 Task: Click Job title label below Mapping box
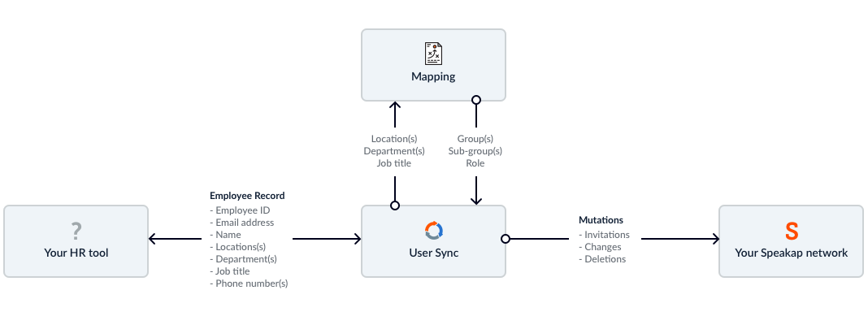[394, 163]
